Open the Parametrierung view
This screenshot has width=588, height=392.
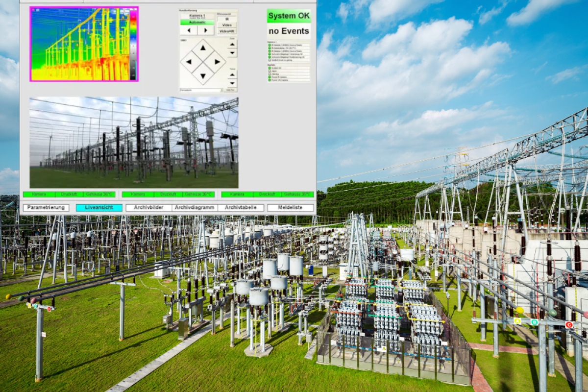tap(47, 207)
